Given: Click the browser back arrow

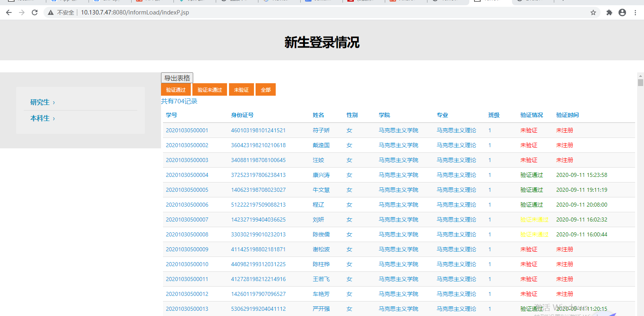Looking at the screenshot, I should coord(9,12).
